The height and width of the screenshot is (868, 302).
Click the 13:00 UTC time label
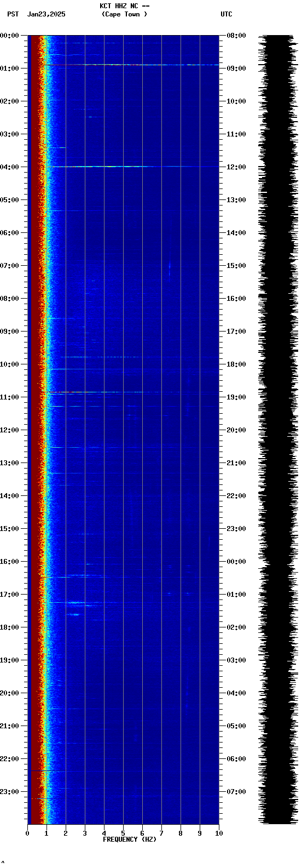[x=236, y=200]
